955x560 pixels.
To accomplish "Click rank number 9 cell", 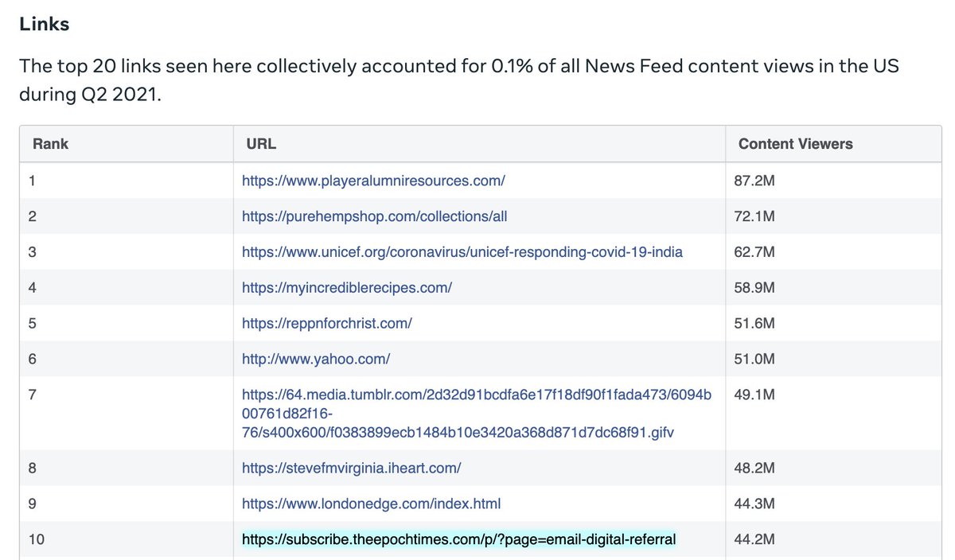I will 127,504.
